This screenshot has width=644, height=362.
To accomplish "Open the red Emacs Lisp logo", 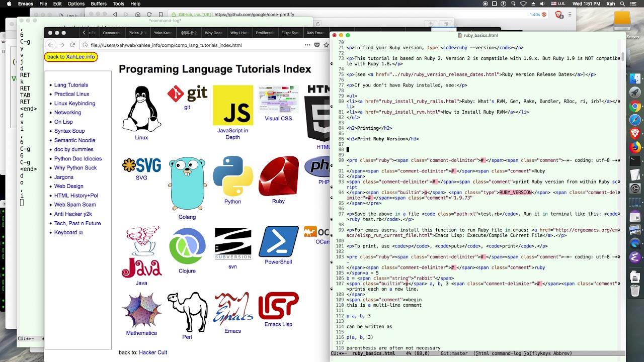I will click(x=278, y=306).
